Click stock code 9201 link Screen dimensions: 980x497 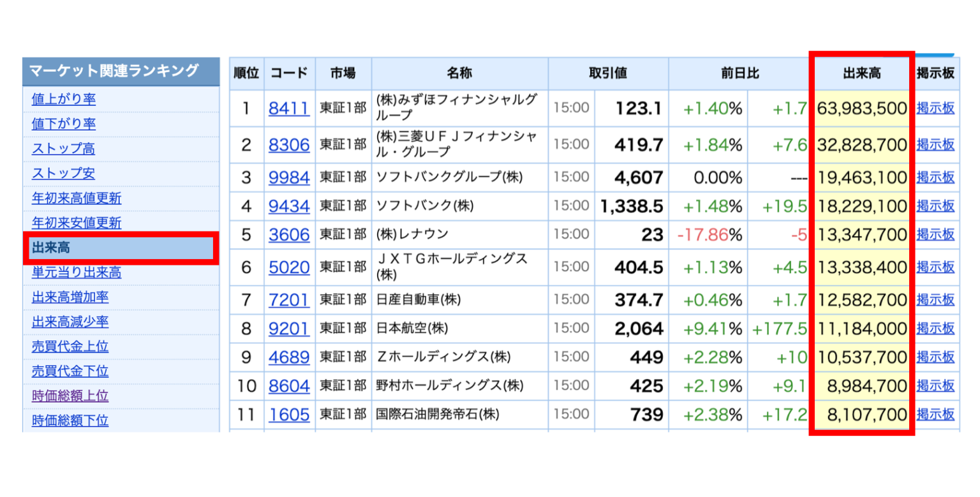288,329
